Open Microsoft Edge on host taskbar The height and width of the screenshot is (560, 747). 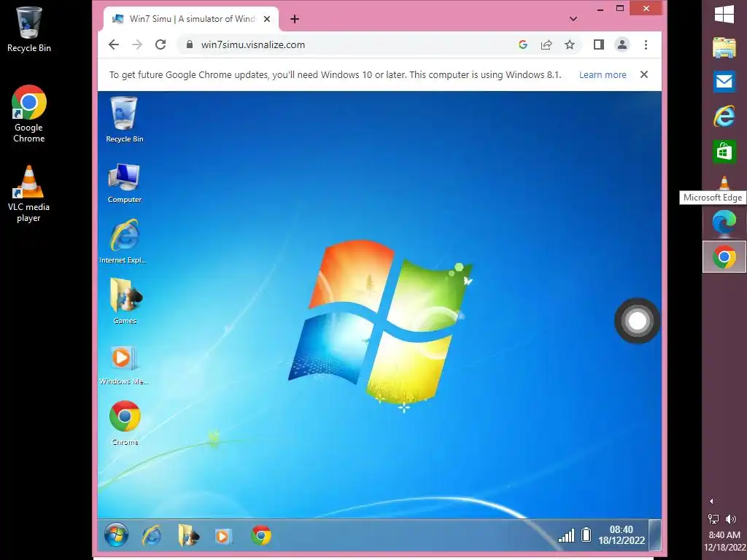(x=724, y=222)
